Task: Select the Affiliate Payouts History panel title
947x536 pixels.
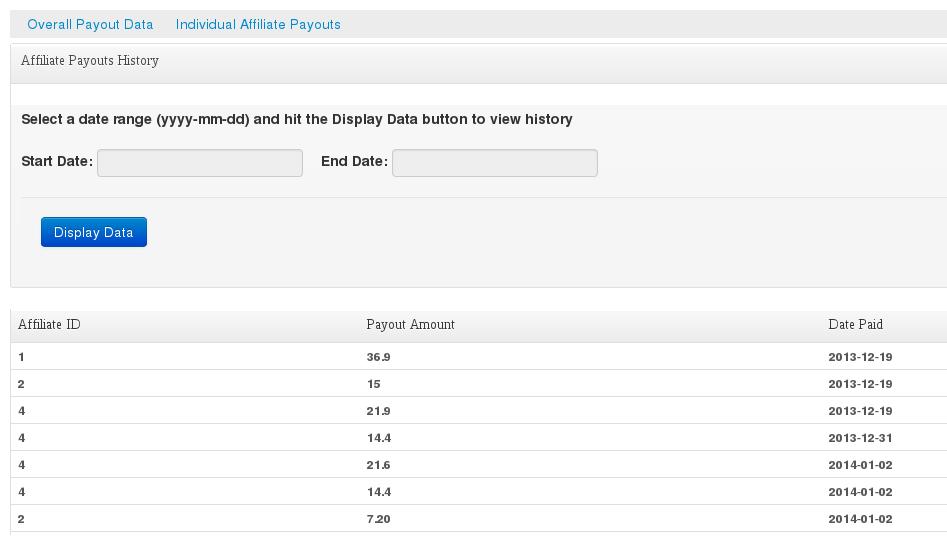Action: click(90, 60)
